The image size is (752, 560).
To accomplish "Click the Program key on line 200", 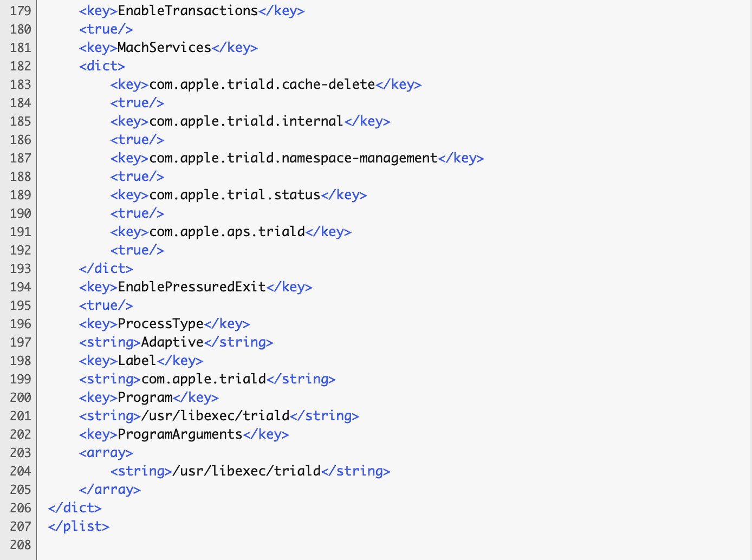I will [145, 398].
